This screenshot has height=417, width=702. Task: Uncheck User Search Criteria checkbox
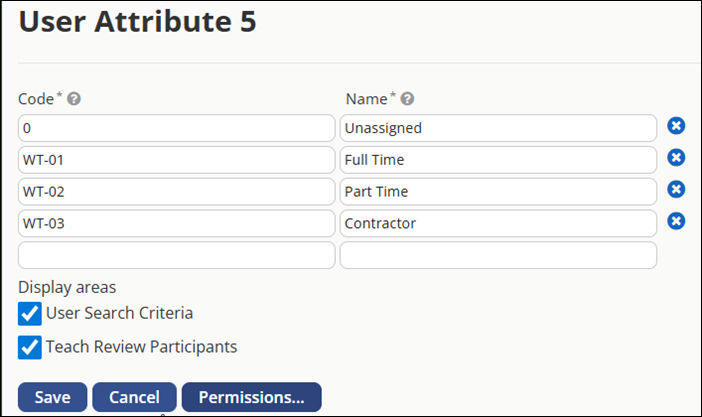[30, 314]
